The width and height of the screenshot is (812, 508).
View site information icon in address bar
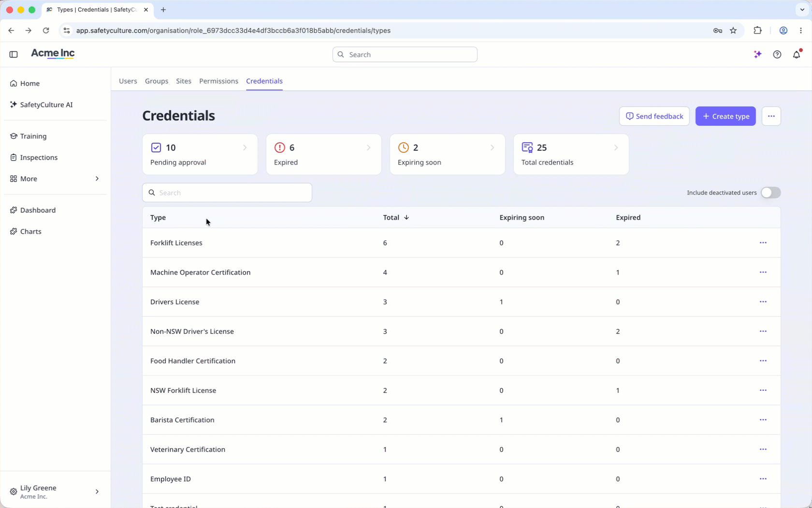tap(67, 30)
